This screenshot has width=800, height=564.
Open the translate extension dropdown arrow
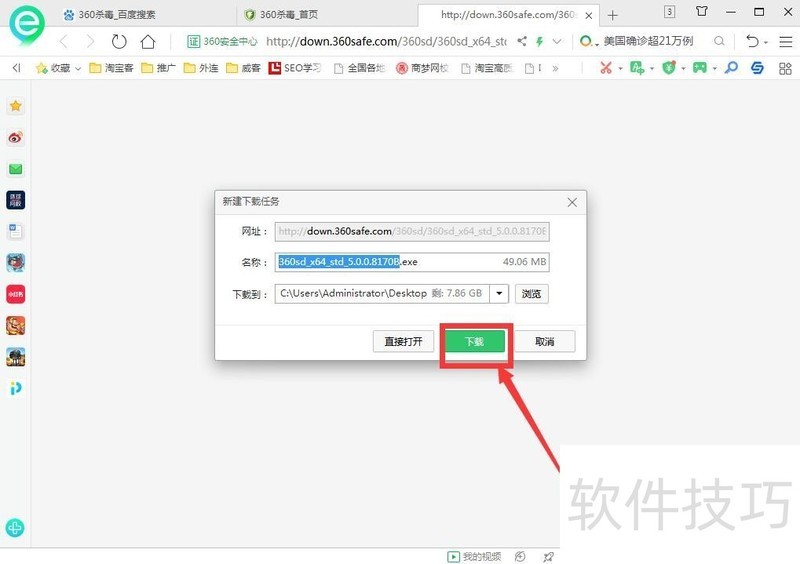pyautogui.click(x=652, y=68)
